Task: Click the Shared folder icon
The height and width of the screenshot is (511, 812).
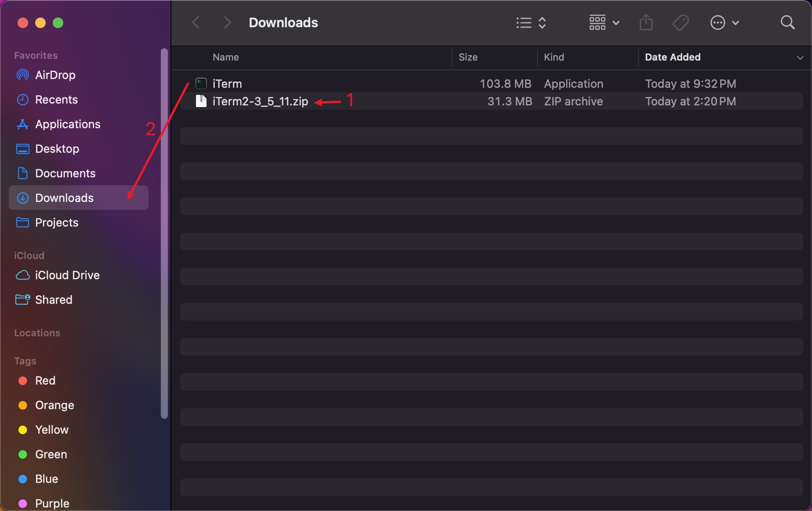Action: 22,300
